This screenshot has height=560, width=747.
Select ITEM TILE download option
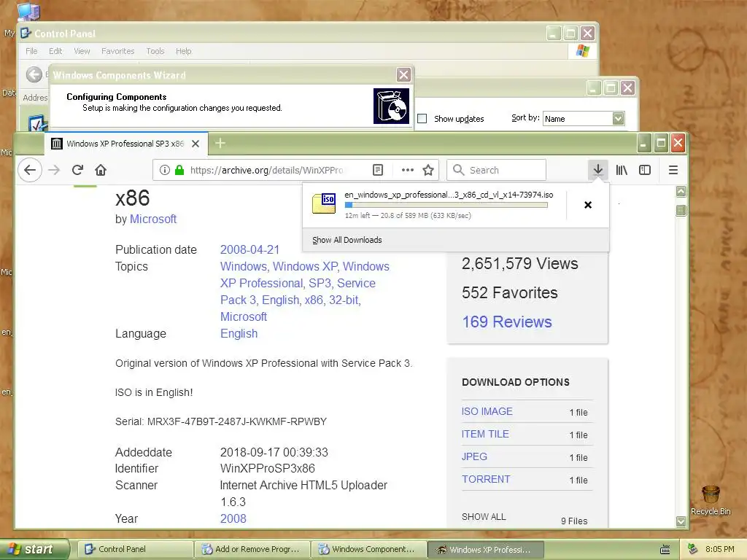point(485,434)
